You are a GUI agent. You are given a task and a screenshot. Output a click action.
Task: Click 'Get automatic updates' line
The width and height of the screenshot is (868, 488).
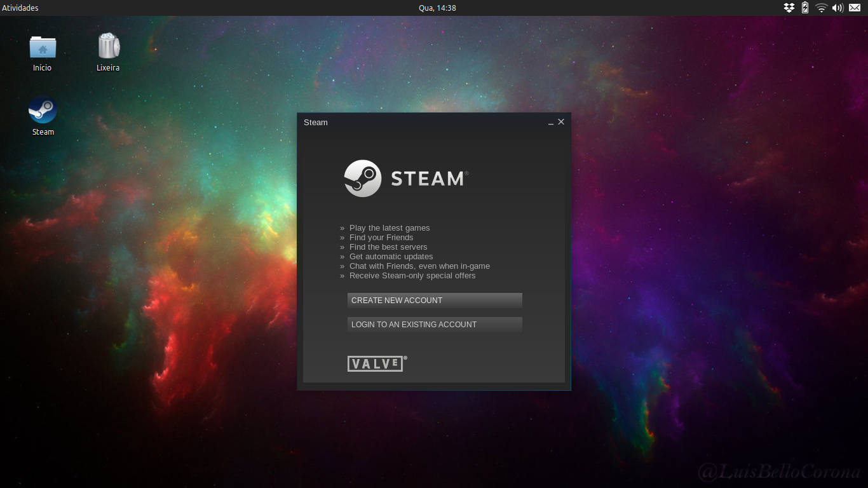click(x=391, y=257)
